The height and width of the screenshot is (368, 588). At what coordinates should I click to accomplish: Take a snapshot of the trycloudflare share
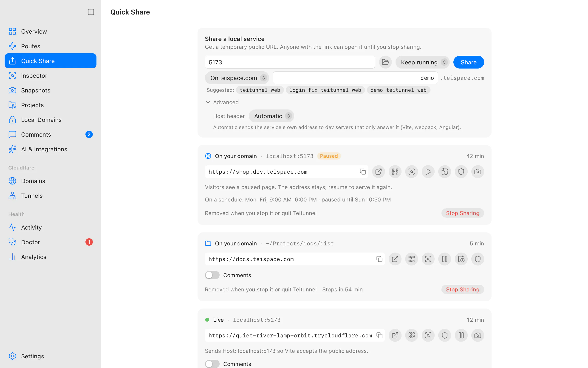(478, 335)
